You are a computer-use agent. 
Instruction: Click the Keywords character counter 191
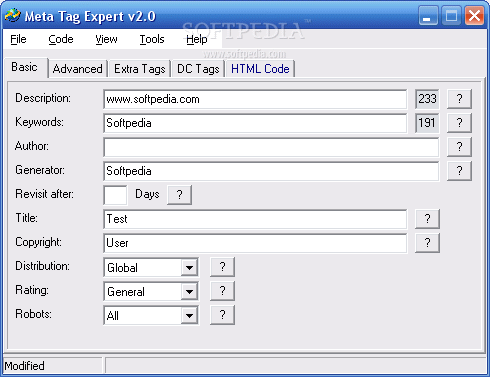coord(427,123)
